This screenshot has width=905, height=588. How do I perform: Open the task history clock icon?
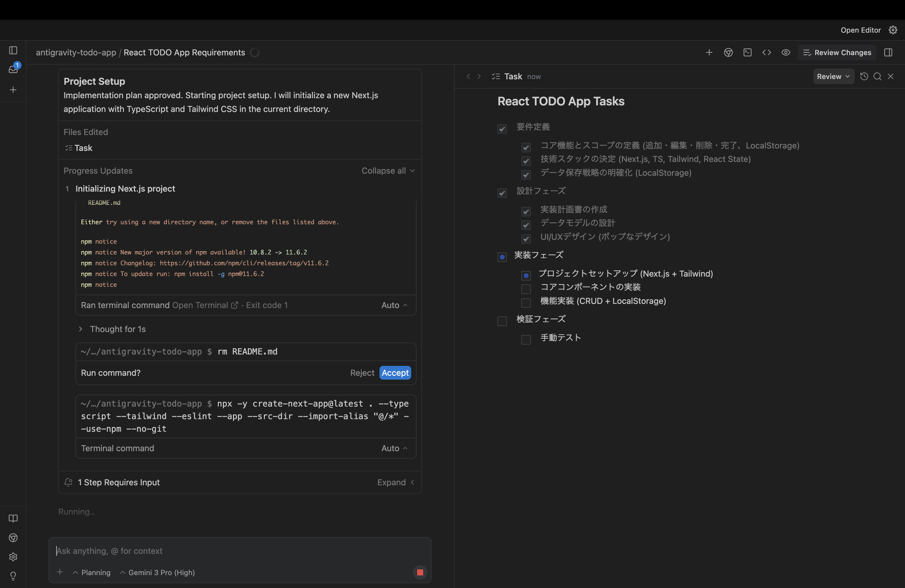tap(864, 76)
